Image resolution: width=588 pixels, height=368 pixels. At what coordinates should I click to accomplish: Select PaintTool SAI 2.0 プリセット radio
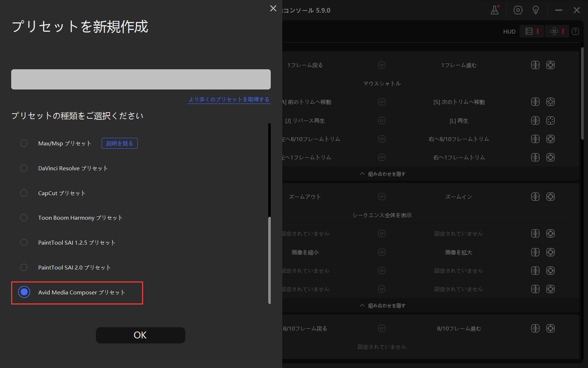click(x=24, y=267)
